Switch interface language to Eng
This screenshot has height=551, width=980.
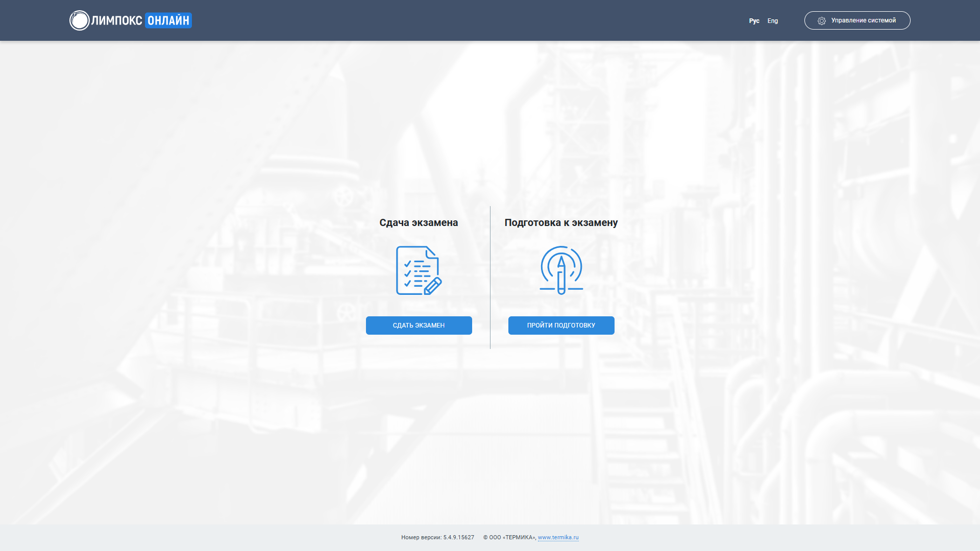click(x=772, y=21)
